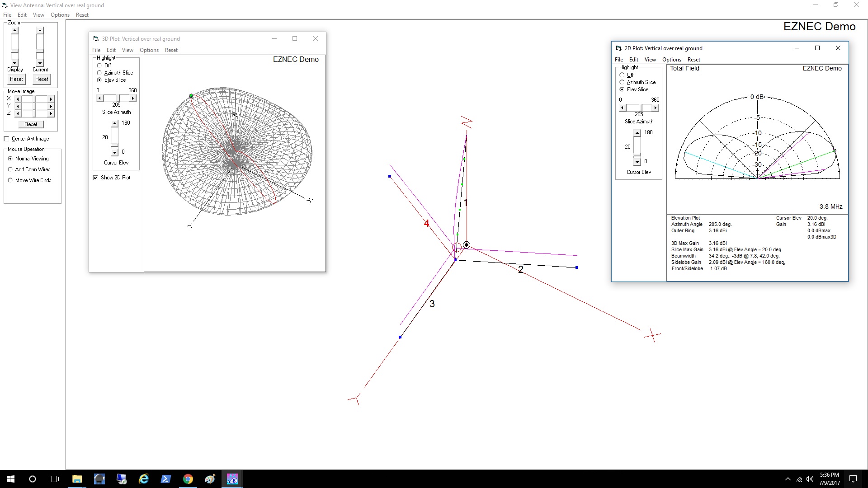Open File Explorer from the taskbar

pos(77,479)
